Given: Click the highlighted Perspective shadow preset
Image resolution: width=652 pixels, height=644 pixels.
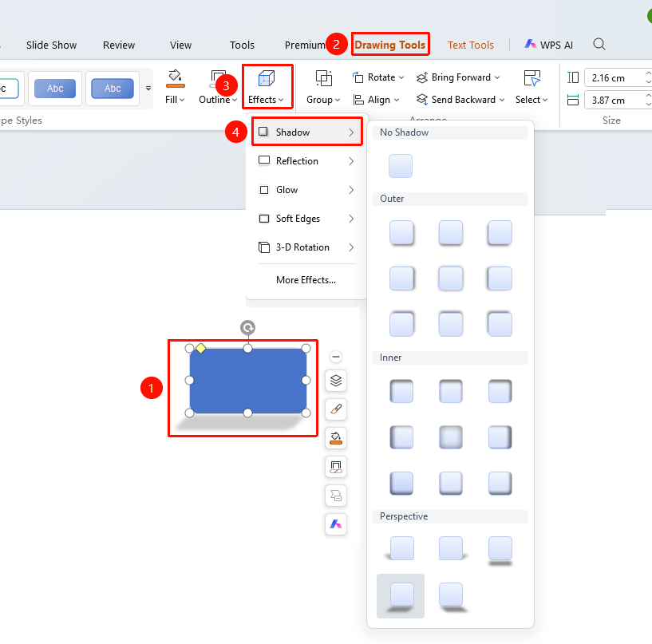Looking at the screenshot, I should 401,596.
